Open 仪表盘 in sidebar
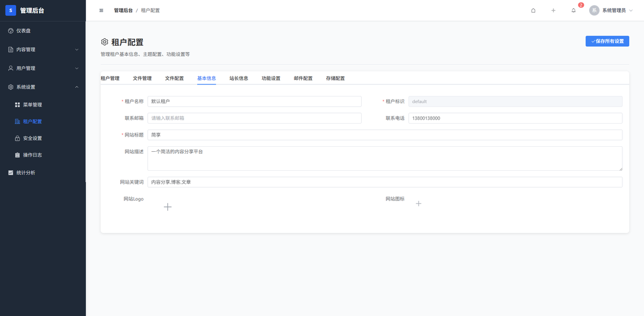 [43, 31]
